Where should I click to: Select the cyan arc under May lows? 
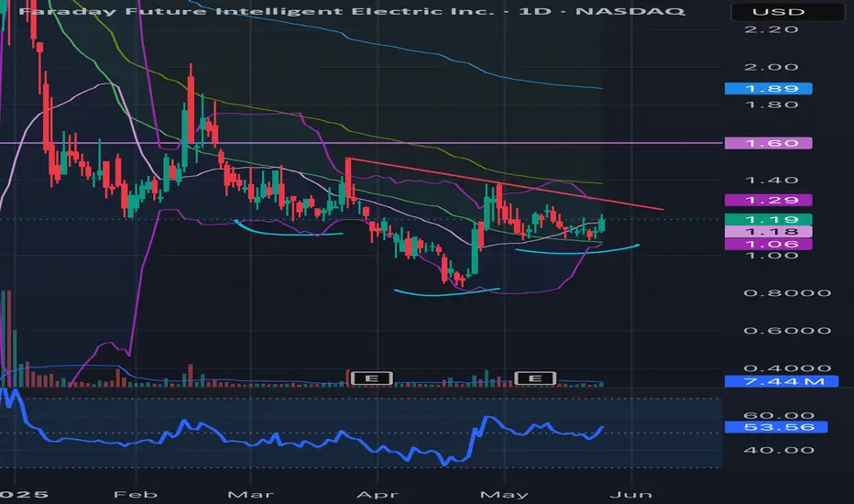click(577, 253)
